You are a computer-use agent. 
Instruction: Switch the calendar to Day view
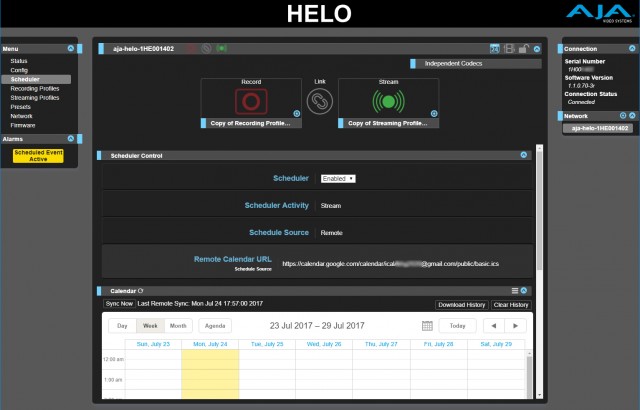121,326
